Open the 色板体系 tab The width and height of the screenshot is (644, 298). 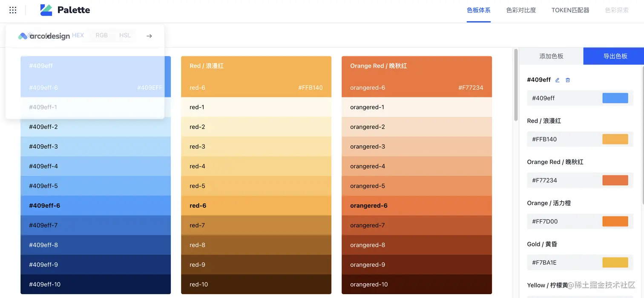pyautogui.click(x=478, y=10)
